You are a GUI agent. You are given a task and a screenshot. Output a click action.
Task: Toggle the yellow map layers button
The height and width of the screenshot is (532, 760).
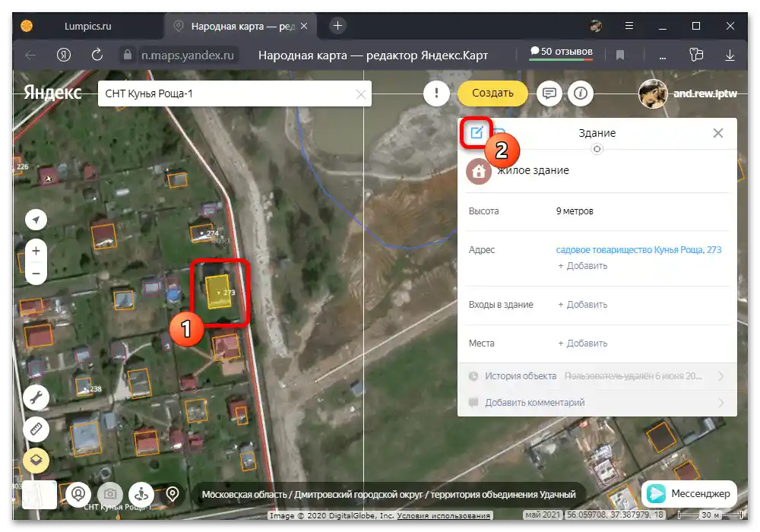tap(36, 461)
